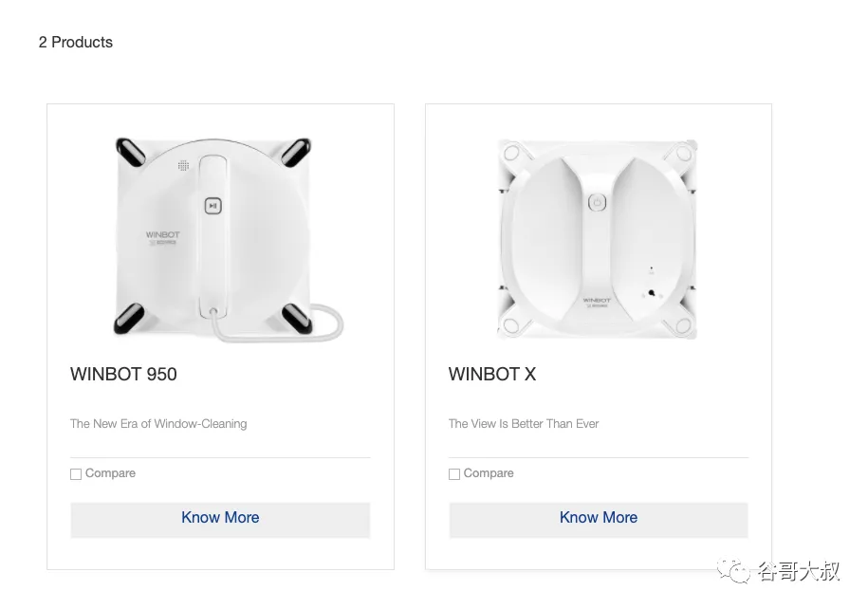Click the Compare label under WINBOT 950
Screen dimensions: 868x609
110,473
